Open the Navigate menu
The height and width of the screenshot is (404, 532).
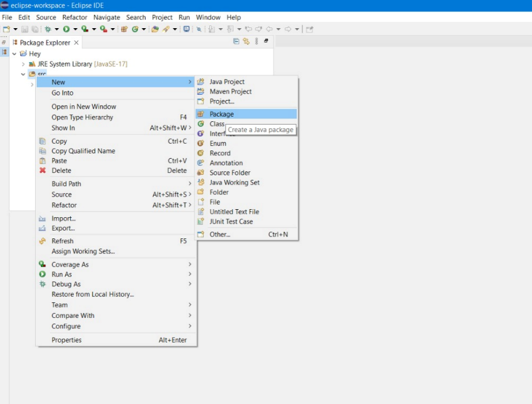tap(106, 17)
